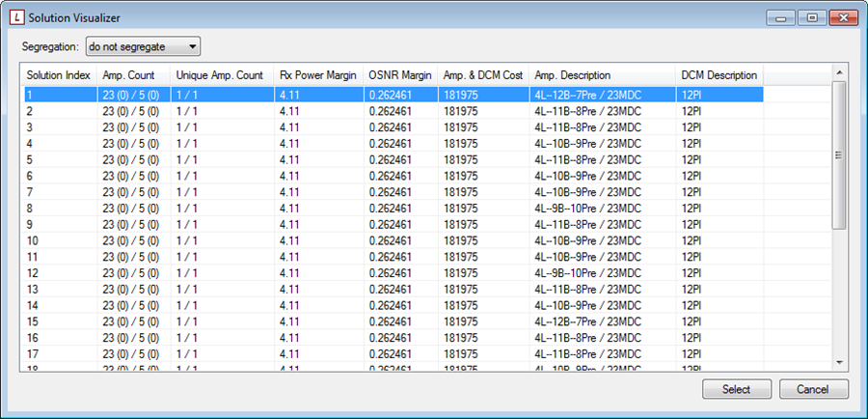Screen dimensions: 868x419
Task: Click DCM Description 12PI in row 6
Action: 692,176
